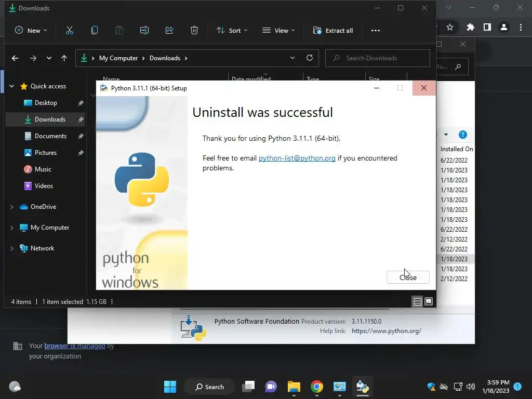Click the Paste icon in Explorer toolbar
Screen dimensions: 532x399
[x=119, y=30]
